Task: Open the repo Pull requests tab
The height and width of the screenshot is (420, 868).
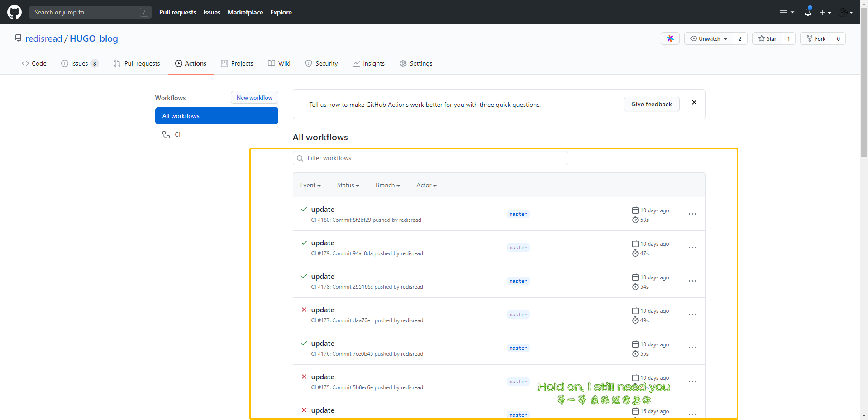Action: pyautogui.click(x=137, y=63)
